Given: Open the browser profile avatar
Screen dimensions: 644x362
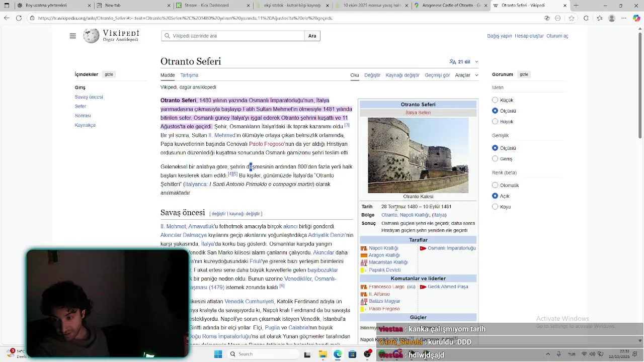Looking at the screenshot, I should pyautogui.click(x=612, y=18).
